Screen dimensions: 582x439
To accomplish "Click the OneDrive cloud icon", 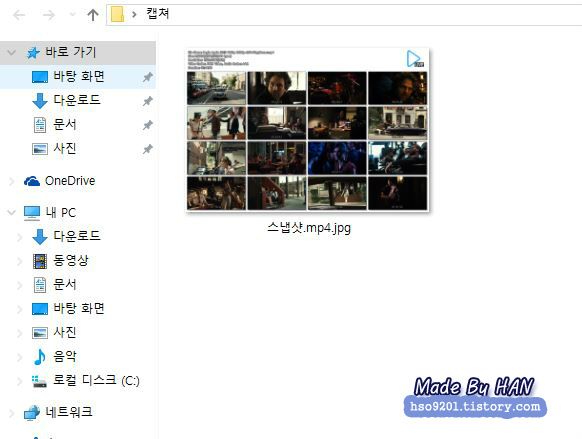I will (x=32, y=181).
